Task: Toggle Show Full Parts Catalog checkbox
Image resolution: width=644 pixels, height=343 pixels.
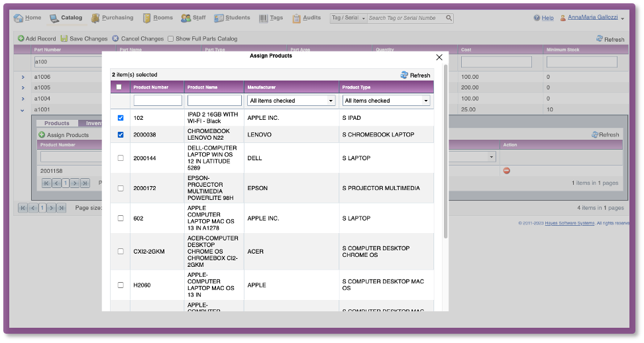Action: (x=170, y=39)
